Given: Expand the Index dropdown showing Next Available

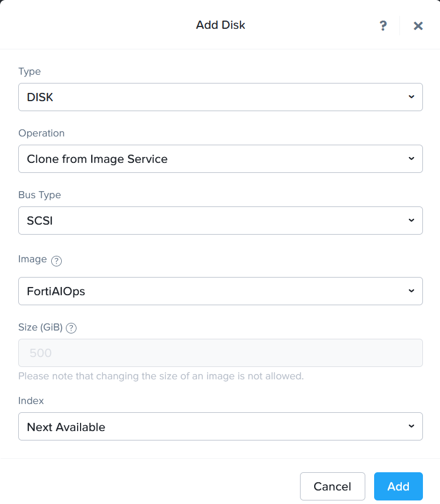Looking at the screenshot, I should tap(212, 426).
